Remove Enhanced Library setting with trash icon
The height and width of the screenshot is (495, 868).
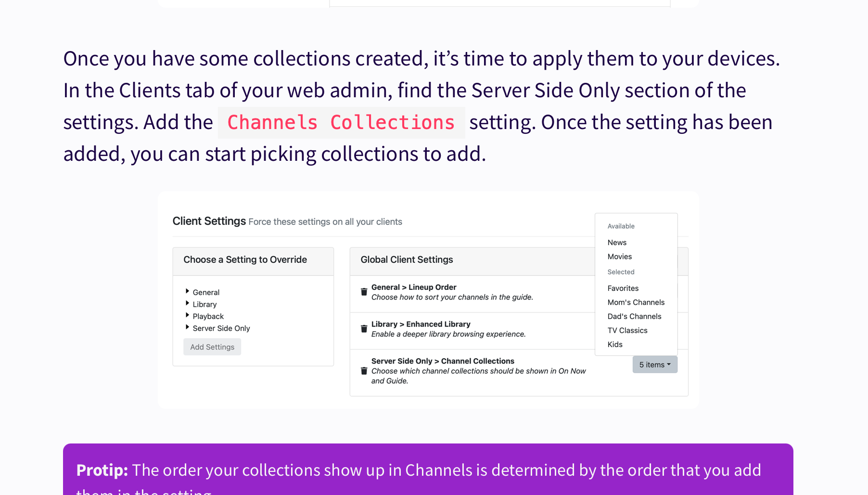pos(364,329)
